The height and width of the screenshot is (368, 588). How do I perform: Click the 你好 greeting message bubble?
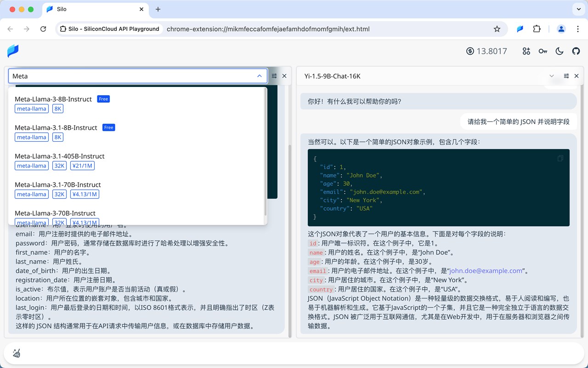tap(438, 101)
